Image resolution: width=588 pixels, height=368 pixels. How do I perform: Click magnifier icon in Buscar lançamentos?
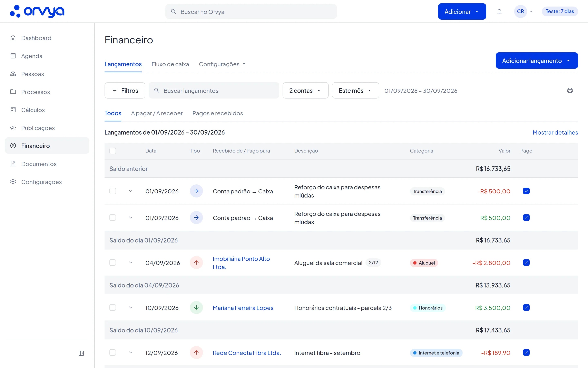[157, 91]
